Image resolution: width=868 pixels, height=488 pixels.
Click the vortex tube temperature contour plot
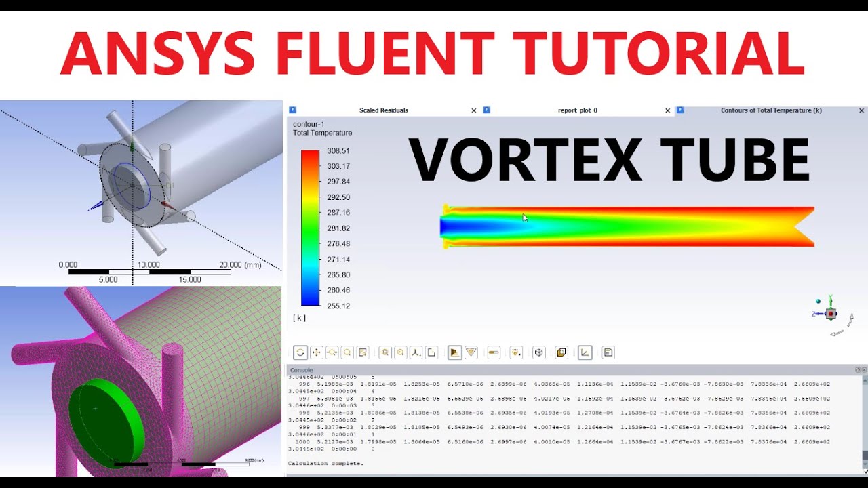627,226
